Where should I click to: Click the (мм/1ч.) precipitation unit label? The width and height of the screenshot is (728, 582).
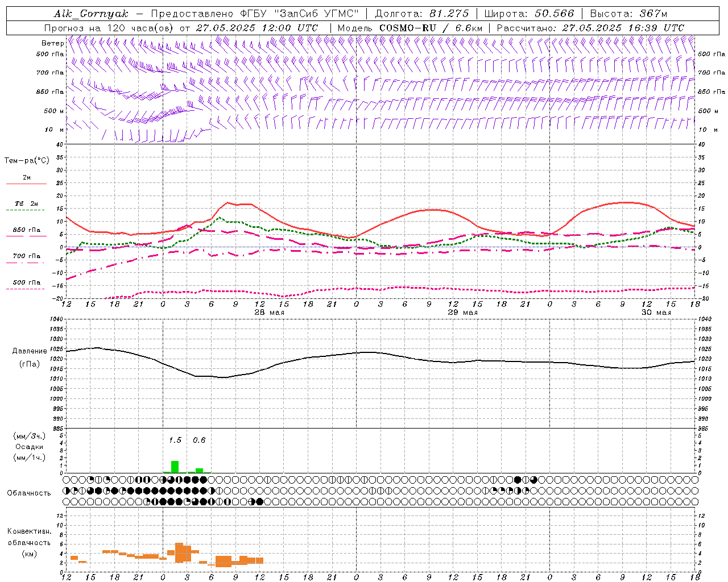pos(29,458)
